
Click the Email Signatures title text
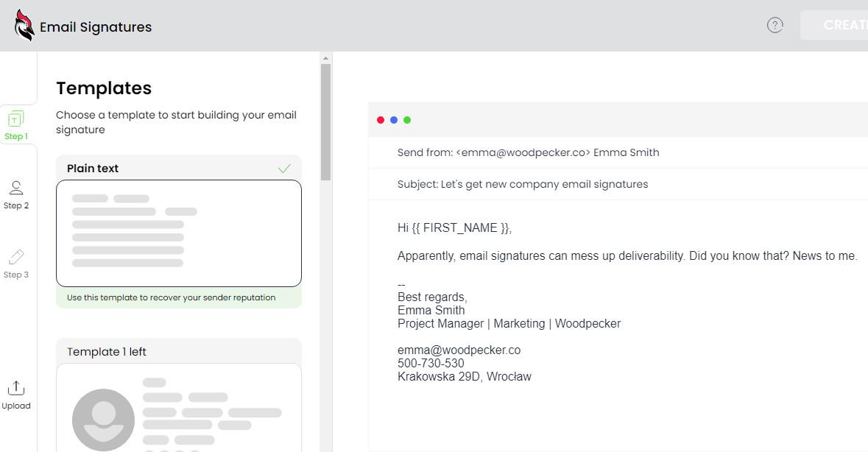click(96, 27)
